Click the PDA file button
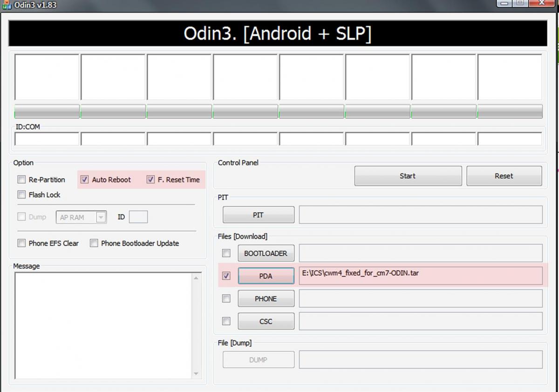The height and width of the screenshot is (392, 559). coord(266,276)
